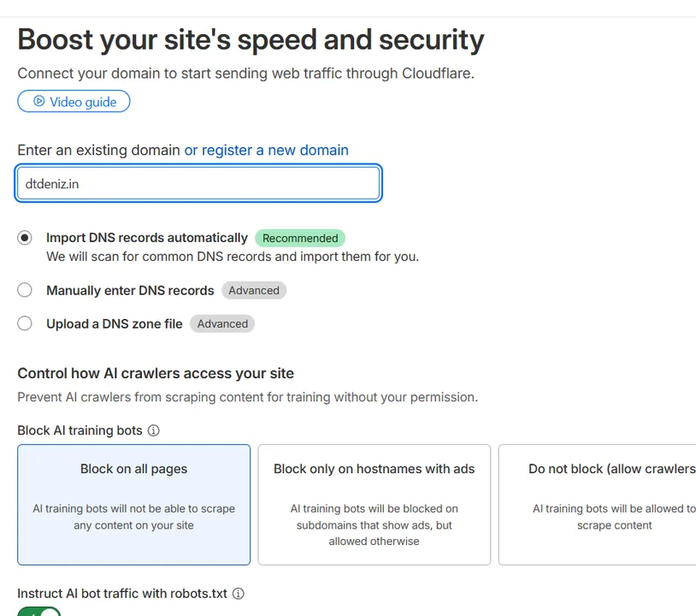The image size is (696, 616).
Task: Click the green Recommended badge
Action: click(300, 238)
